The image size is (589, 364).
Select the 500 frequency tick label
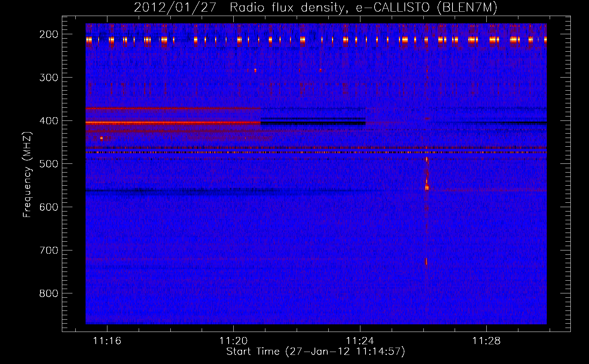pos(48,164)
